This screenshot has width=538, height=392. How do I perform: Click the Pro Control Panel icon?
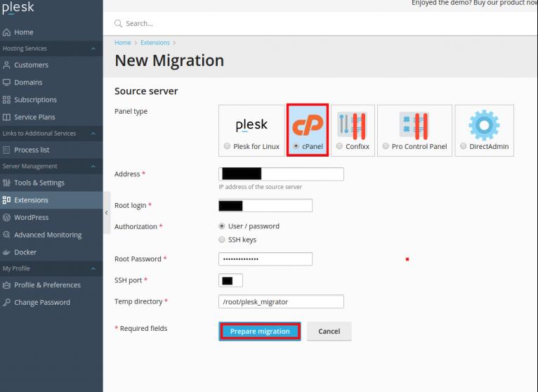click(414, 124)
